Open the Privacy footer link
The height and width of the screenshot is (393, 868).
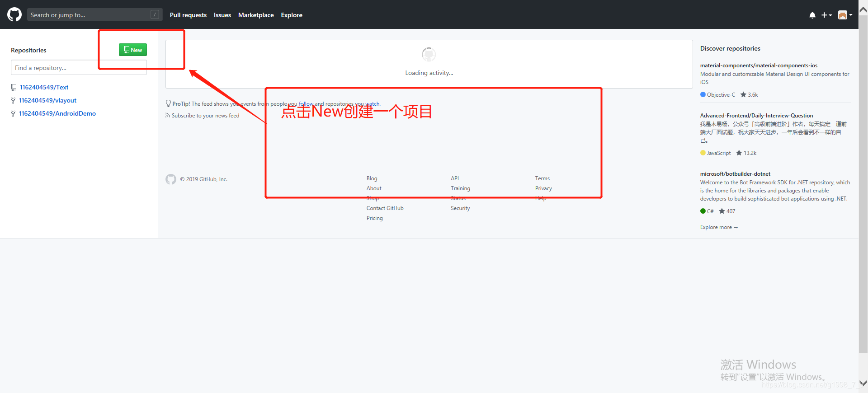(543, 188)
